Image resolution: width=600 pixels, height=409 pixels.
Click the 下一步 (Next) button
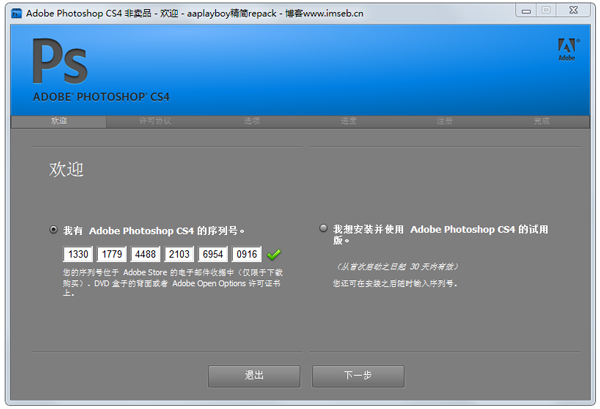point(358,376)
